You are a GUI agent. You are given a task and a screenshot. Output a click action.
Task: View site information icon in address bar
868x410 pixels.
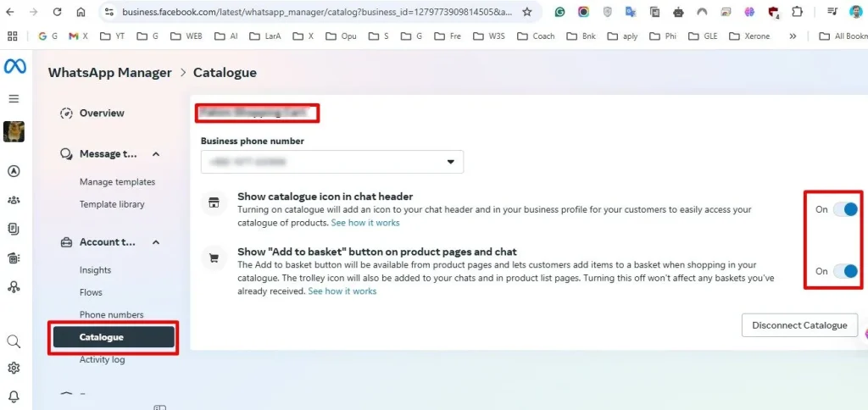coord(109,12)
